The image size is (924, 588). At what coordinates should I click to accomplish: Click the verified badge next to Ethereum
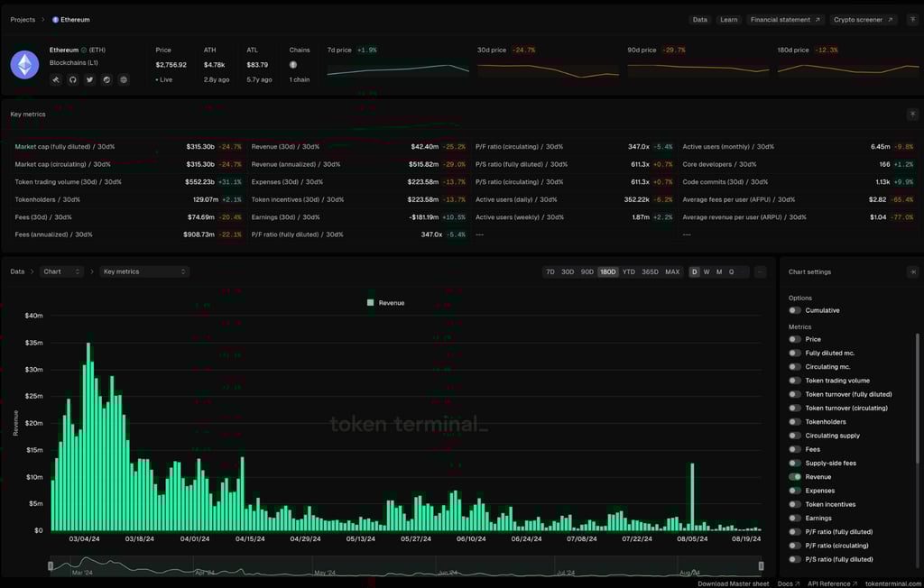pos(84,51)
